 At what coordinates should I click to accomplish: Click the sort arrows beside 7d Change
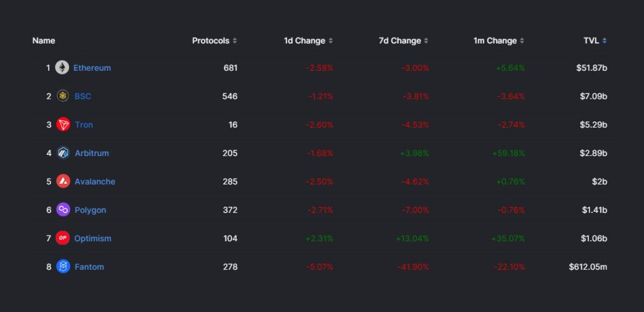tap(426, 40)
